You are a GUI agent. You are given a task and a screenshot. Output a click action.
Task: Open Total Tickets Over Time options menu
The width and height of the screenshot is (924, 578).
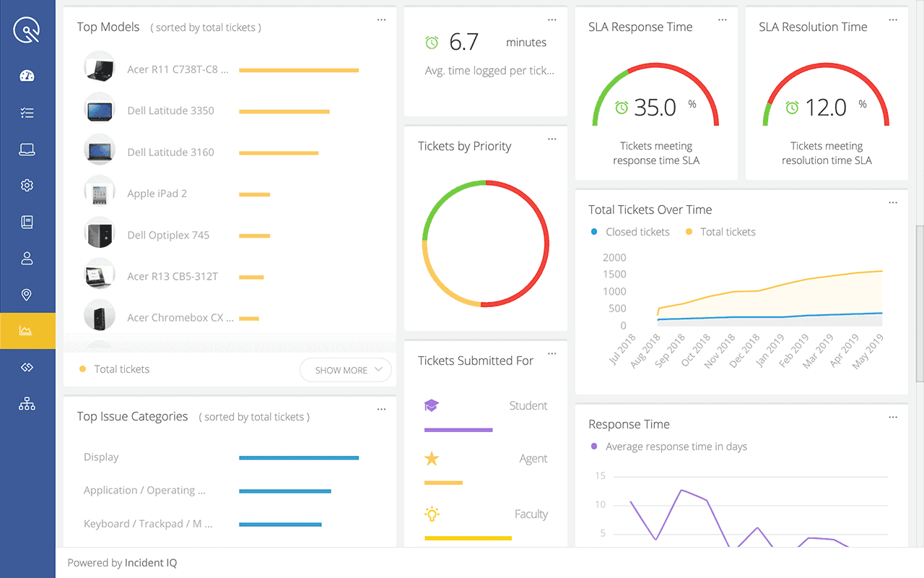(893, 202)
